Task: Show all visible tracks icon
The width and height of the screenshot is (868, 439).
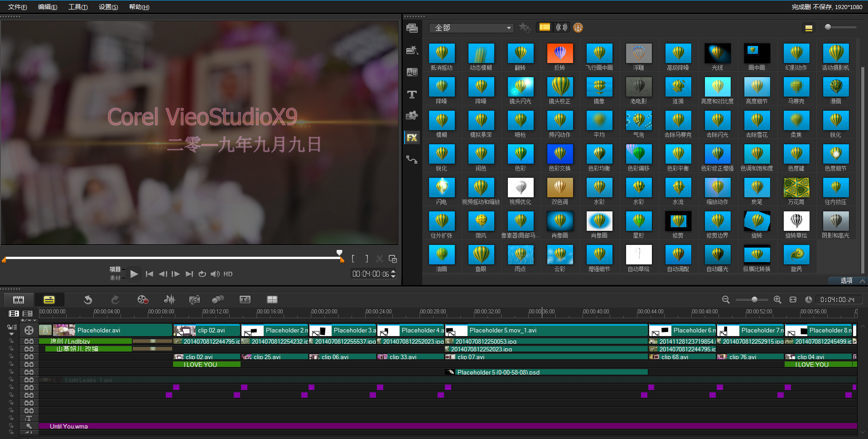Action: click(14, 313)
